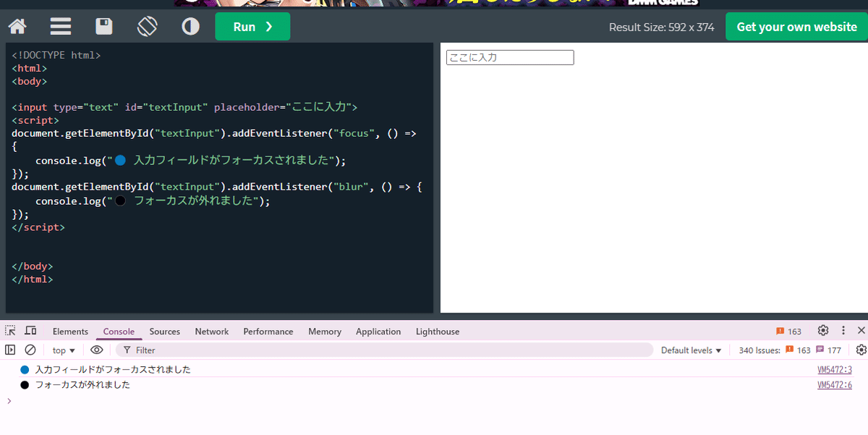
Task: Click the Result Size: 592 x 374 text
Action: point(661,28)
